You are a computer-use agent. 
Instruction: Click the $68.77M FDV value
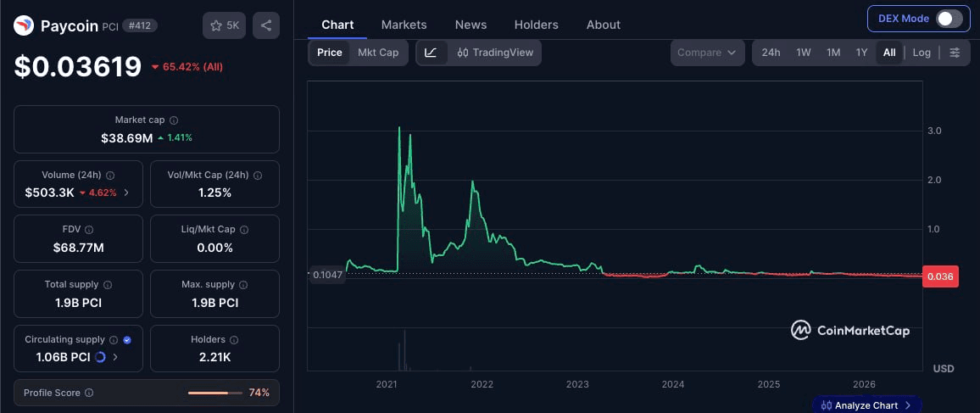[x=78, y=248]
